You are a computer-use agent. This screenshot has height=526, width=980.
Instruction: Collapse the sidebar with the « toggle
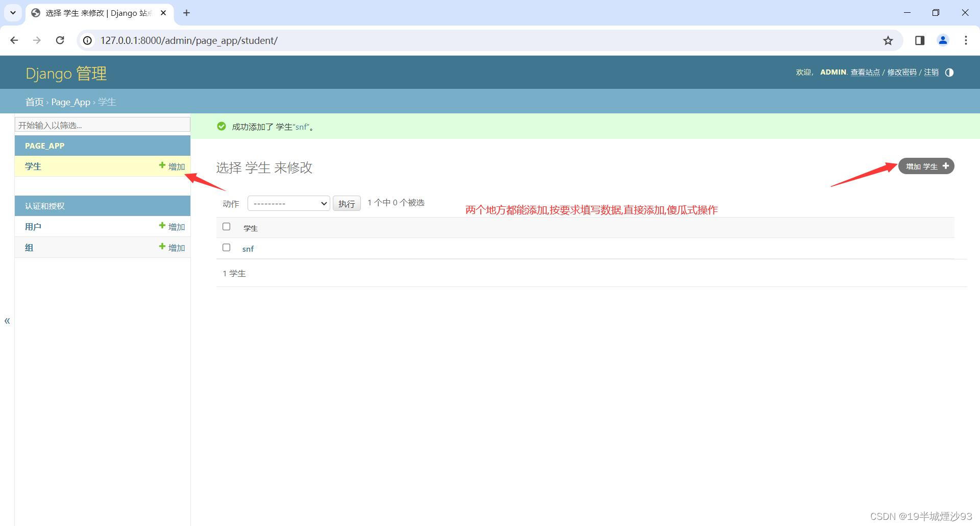7,321
